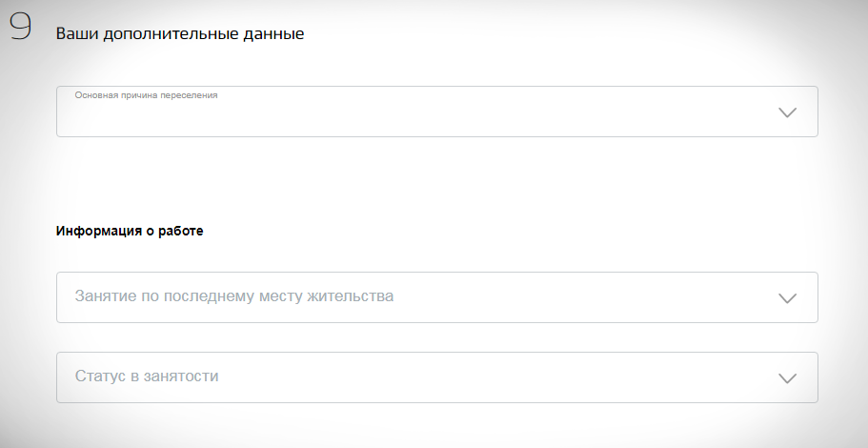This screenshot has height=448, width=868.
Task: Click the Статус в занятости placeholder text
Action: point(147,377)
